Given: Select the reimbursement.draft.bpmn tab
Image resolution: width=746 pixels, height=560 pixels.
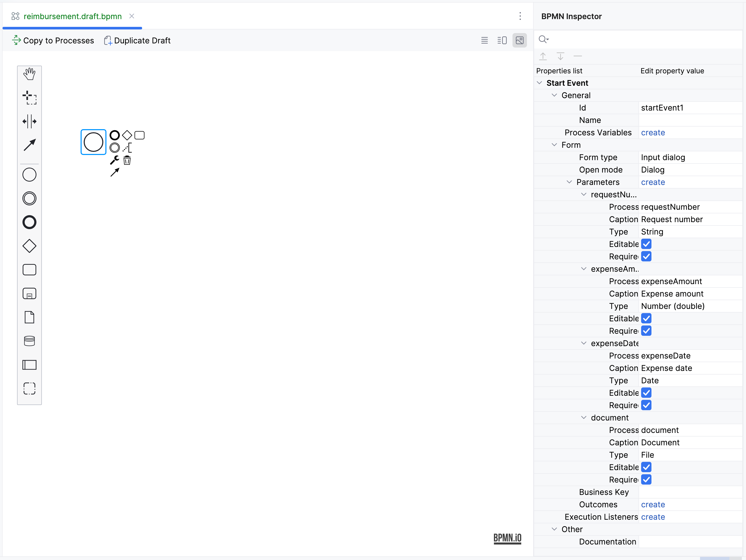Looking at the screenshot, I should click(72, 16).
